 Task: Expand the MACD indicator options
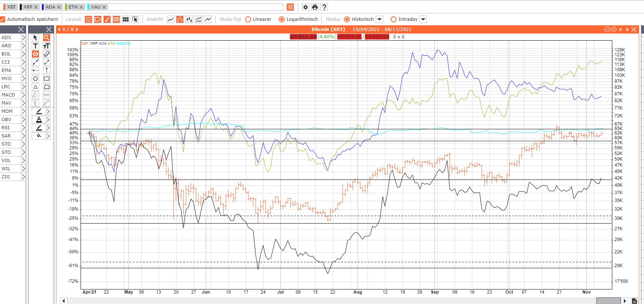(23, 95)
